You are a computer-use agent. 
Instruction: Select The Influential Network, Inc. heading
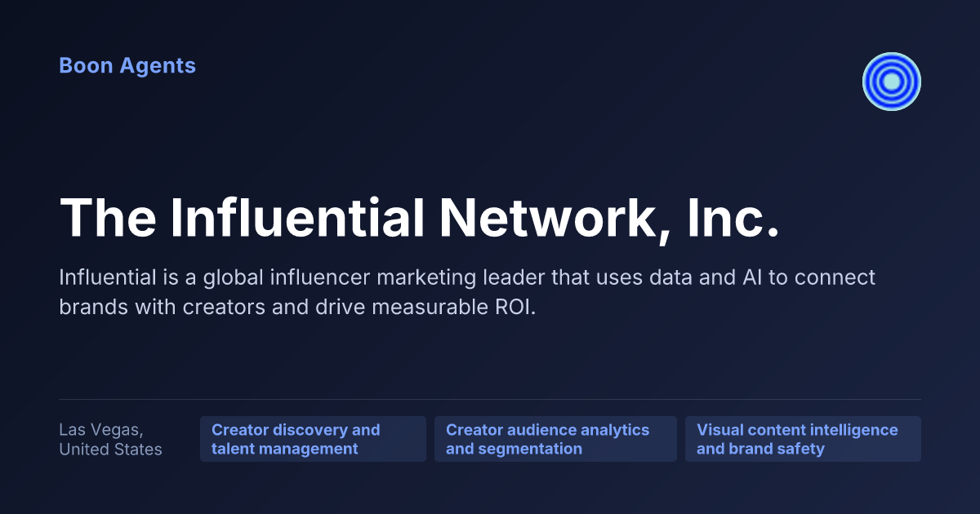[x=419, y=218]
